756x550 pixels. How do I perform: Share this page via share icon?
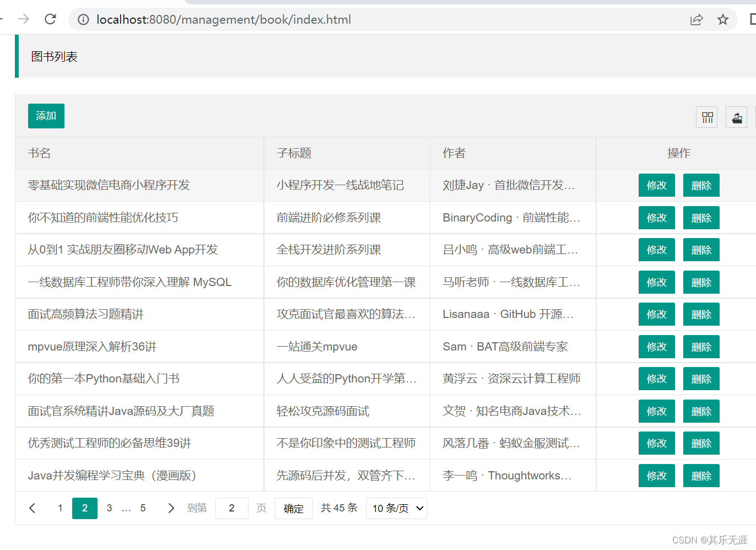pyautogui.click(x=696, y=20)
